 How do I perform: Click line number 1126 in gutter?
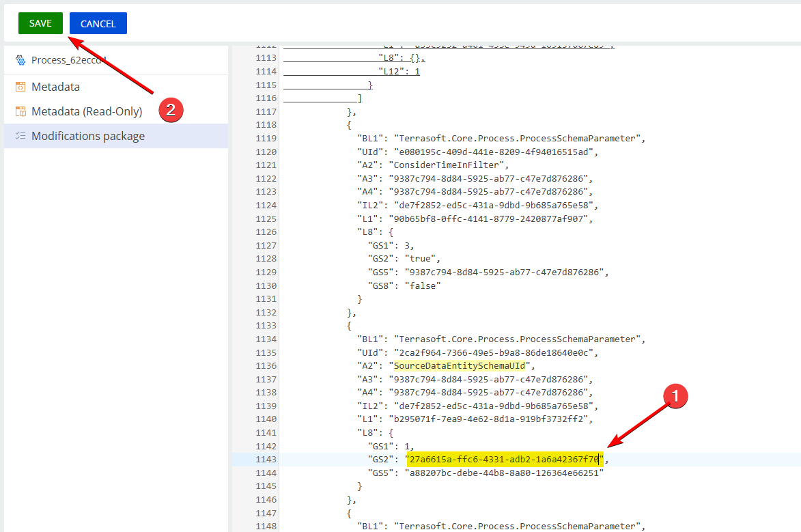[x=266, y=232]
